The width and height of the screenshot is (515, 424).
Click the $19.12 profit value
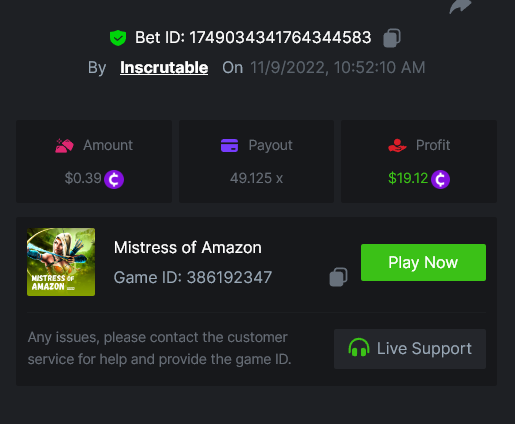408,178
